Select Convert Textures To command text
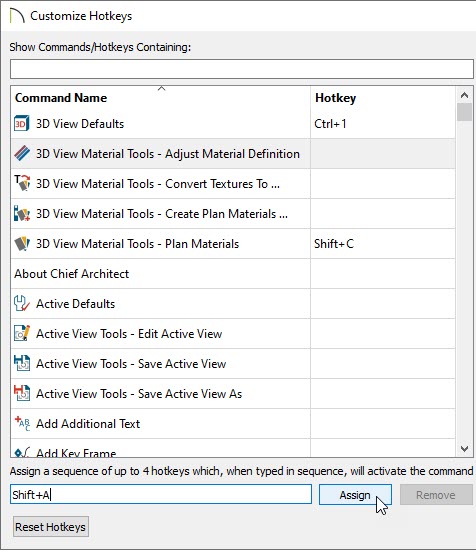The width and height of the screenshot is (476, 550). point(158,184)
